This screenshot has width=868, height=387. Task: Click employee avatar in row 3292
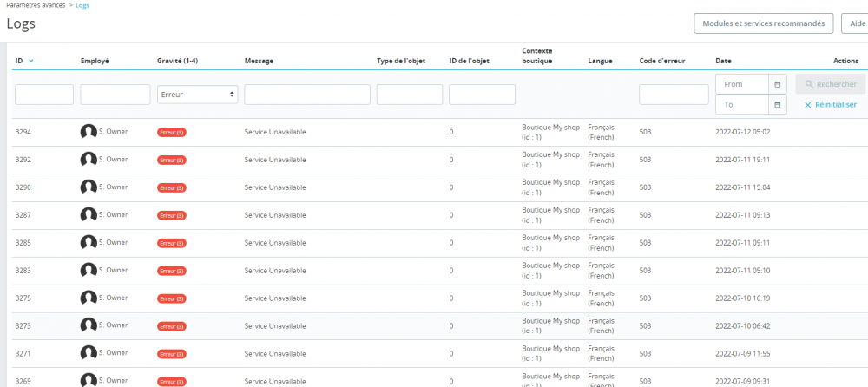point(89,160)
